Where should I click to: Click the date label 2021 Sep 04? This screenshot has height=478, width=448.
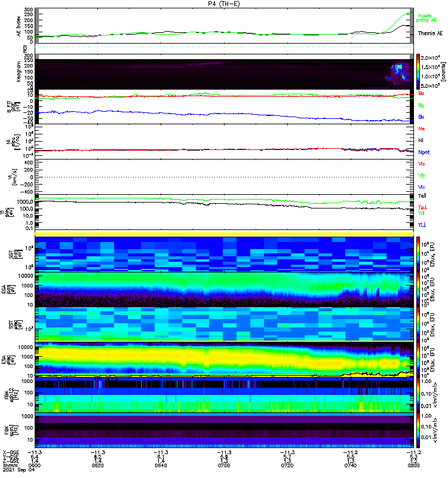pyautogui.click(x=19, y=470)
